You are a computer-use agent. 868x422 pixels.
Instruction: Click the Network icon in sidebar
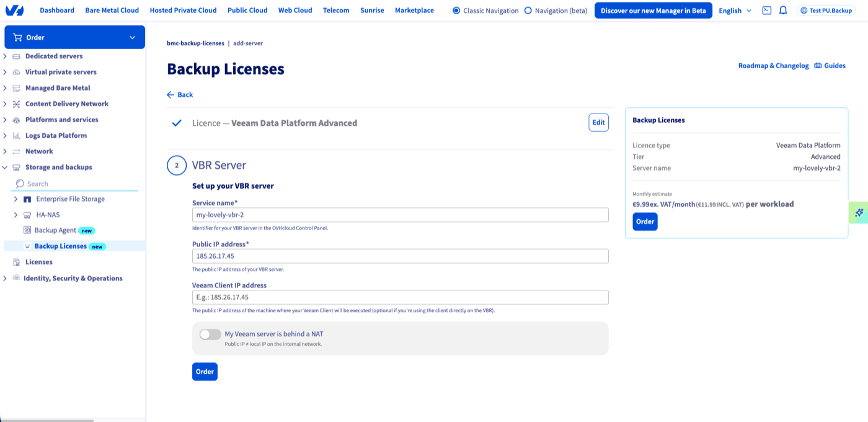click(x=16, y=151)
